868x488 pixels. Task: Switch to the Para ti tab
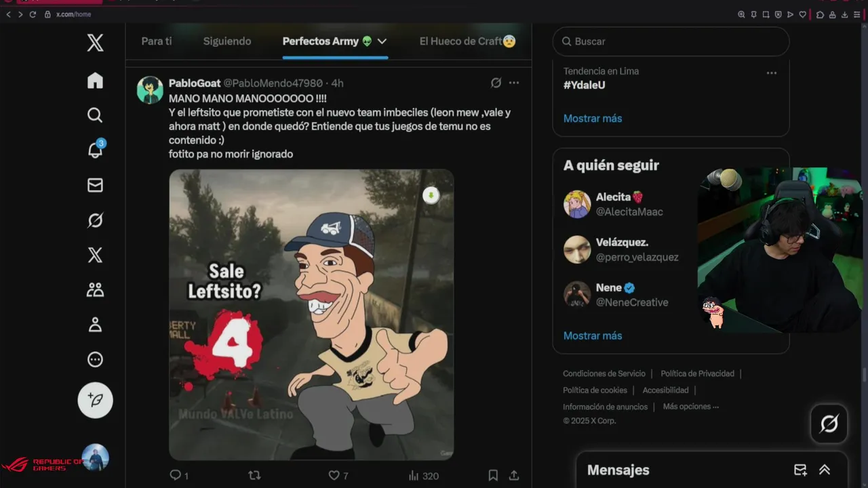click(157, 41)
